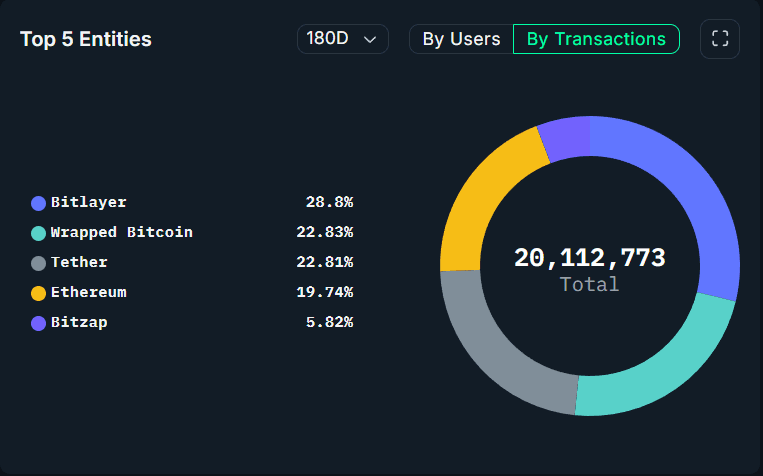This screenshot has width=763, height=476.
Task: Click the small purple Bitzap donut segment
Action: (x=566, y=139)
